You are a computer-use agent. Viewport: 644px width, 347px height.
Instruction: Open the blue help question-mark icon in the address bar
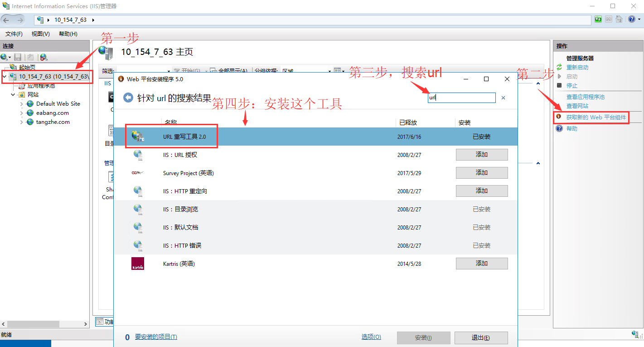[x=632, y=20]
